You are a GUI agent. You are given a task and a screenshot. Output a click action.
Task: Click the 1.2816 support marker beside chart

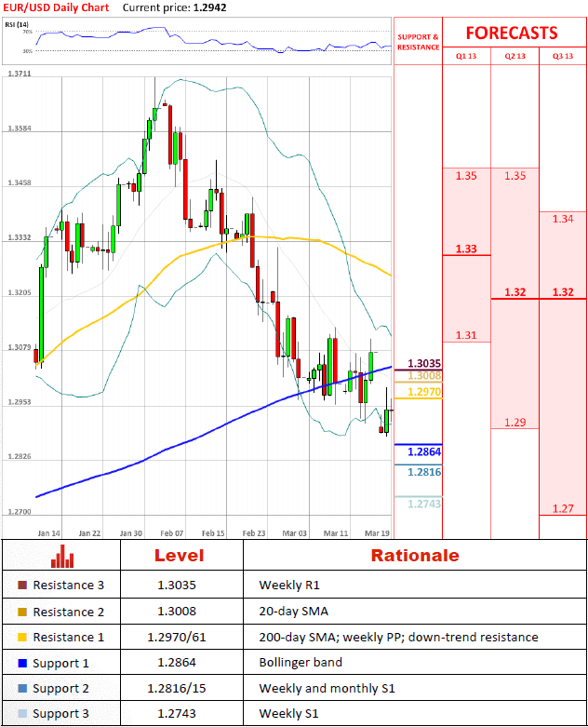tap(424, 472)
